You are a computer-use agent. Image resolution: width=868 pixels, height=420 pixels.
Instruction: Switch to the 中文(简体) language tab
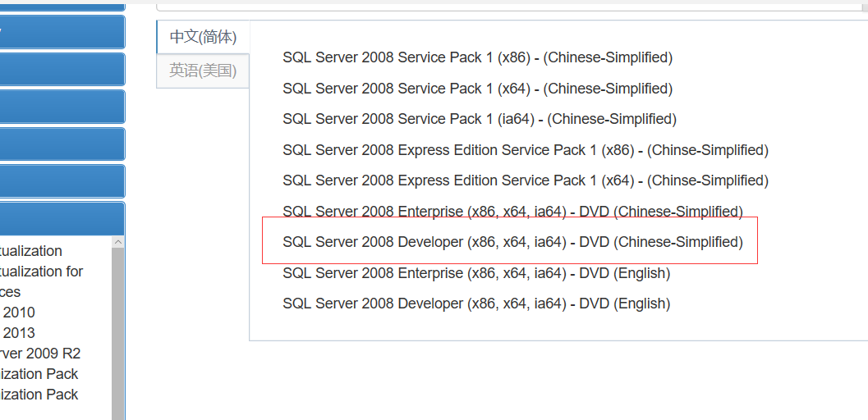203,37
